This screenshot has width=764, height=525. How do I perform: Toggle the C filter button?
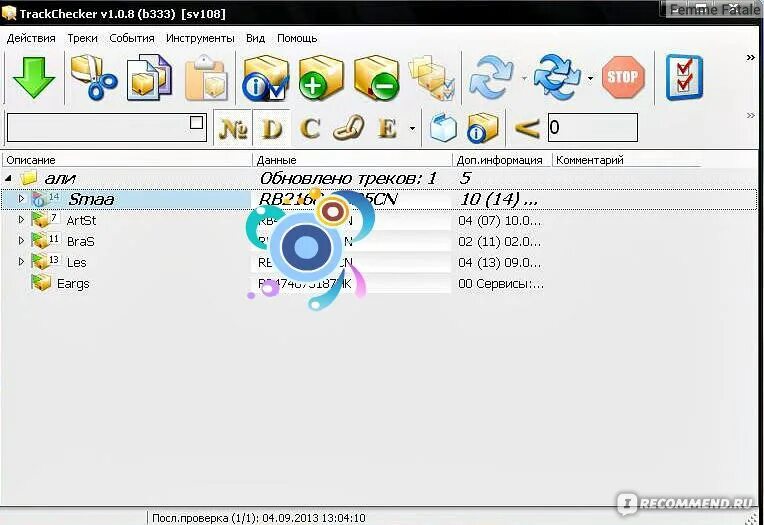point(310,128)
